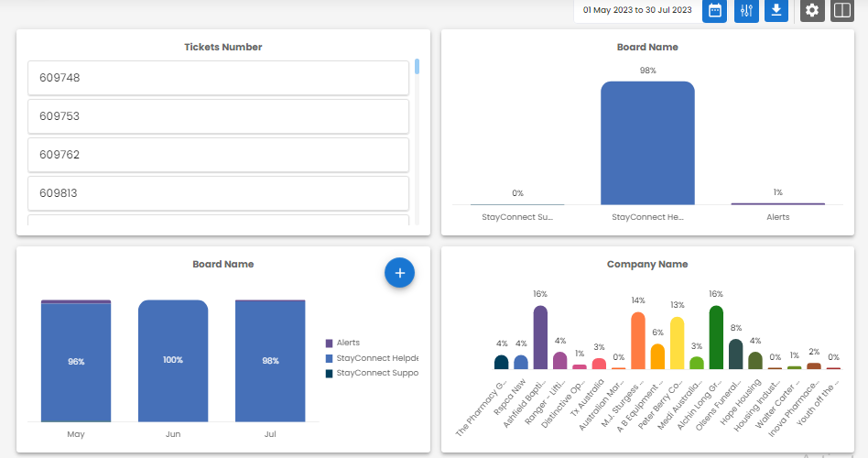Click the The Pharmacy G... 4% bar
868x458 pixels.
[x=502, y=362]
